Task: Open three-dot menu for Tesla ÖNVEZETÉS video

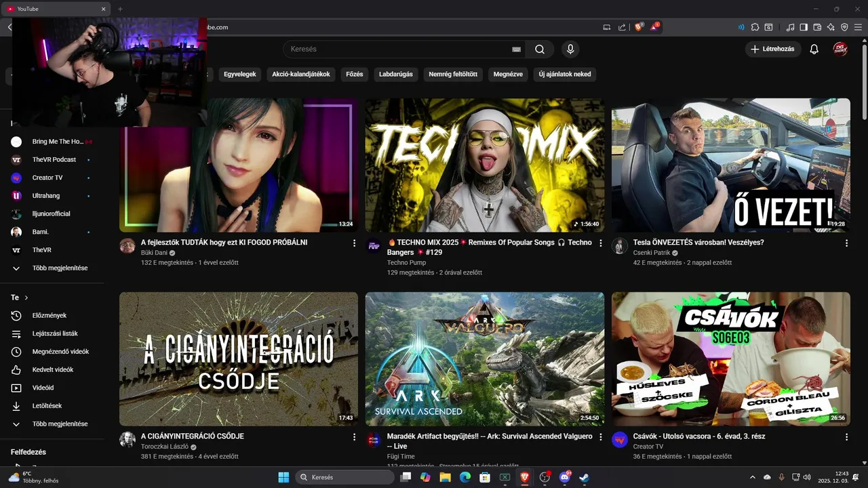Action: 846,243
